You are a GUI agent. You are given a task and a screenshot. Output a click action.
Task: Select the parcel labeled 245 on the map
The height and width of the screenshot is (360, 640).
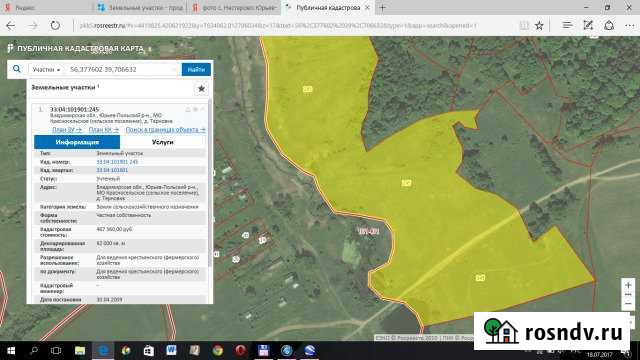[x=480, y=278]
